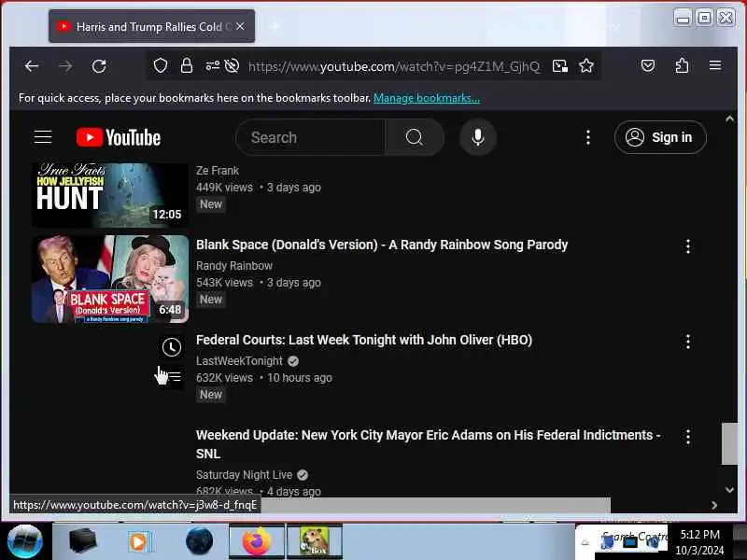Open Weekend Update Eric Adams video title
Viewport: 747px width, 560px height.
(x=428, y=444)
